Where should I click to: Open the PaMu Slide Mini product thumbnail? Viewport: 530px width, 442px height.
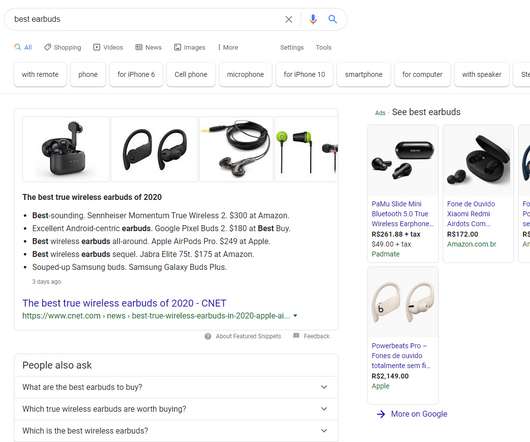[403, 160]
